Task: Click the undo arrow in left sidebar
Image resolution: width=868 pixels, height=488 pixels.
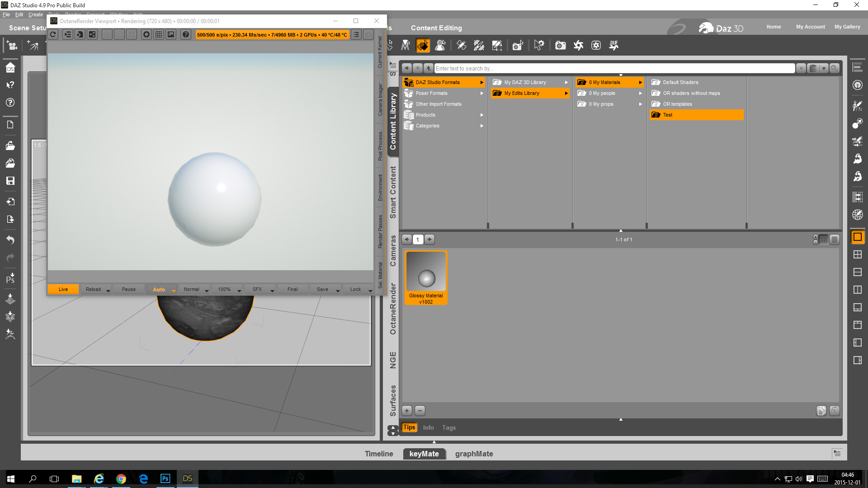Action: pos(10,239)
